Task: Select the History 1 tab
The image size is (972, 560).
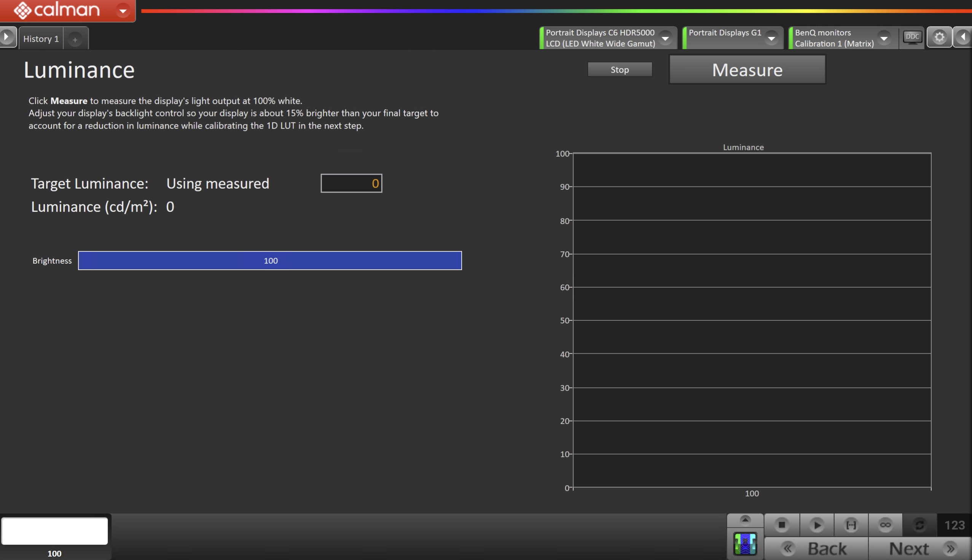Action: [41, 39]
